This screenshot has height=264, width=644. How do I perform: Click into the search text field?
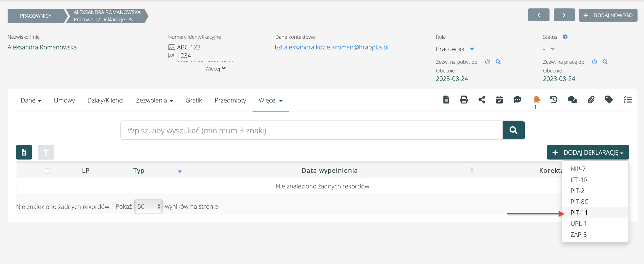[x=311, y=130]
